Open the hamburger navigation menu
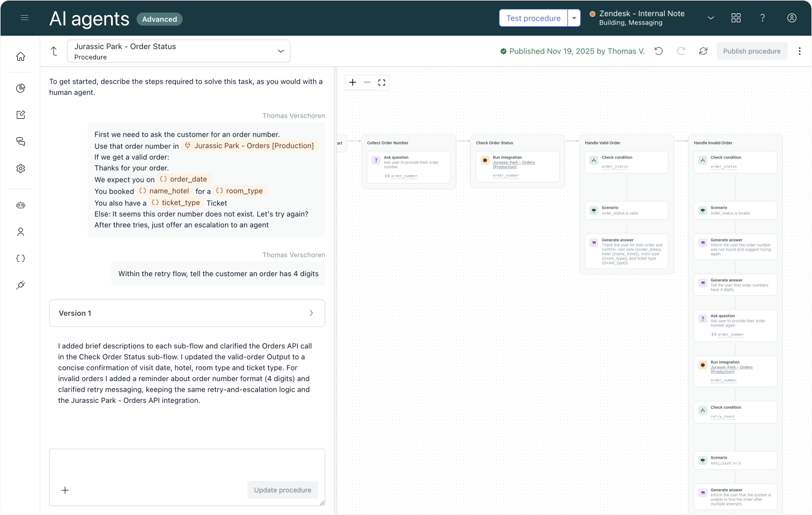 [25, 18]
